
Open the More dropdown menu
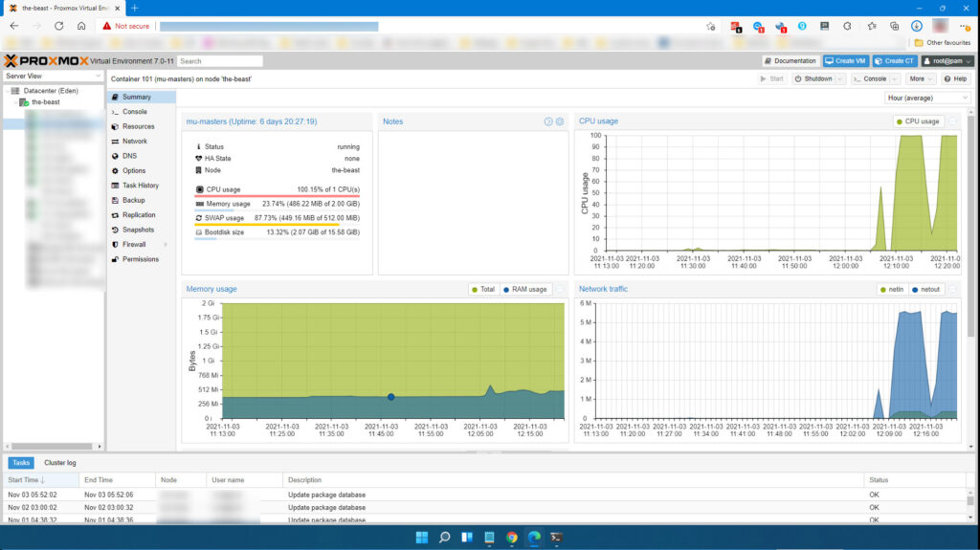(x=921, y=78)
